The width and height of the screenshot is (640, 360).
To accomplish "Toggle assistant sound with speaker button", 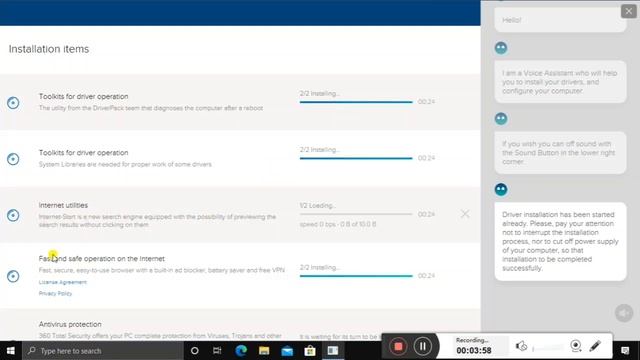I will (x=624, y=313).
